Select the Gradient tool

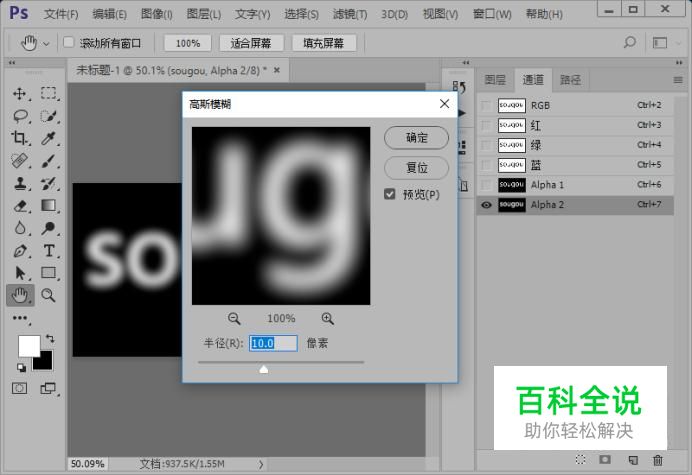pos(49,206)
